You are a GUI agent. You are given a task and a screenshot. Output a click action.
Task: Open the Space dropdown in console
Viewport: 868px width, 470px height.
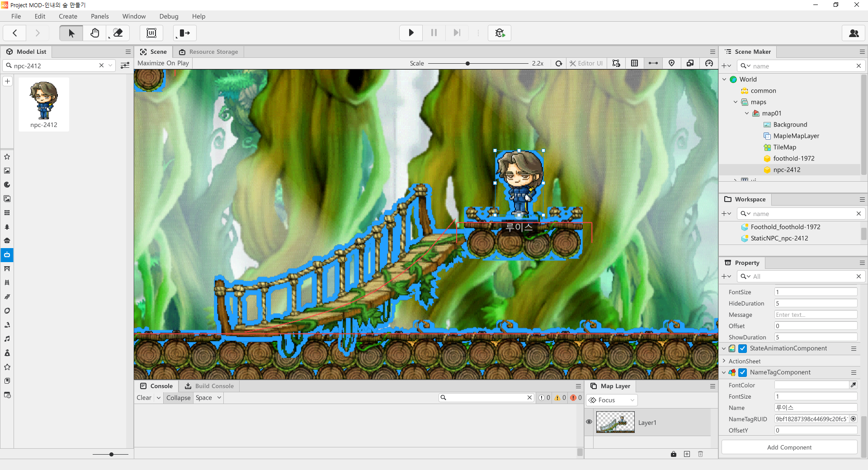208,398
